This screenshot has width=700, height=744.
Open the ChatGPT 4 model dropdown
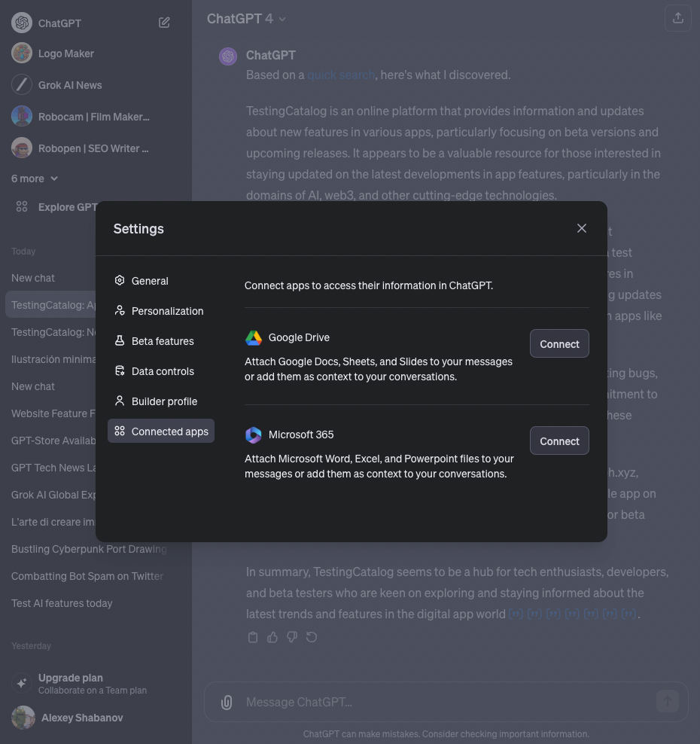coord(246,19)
